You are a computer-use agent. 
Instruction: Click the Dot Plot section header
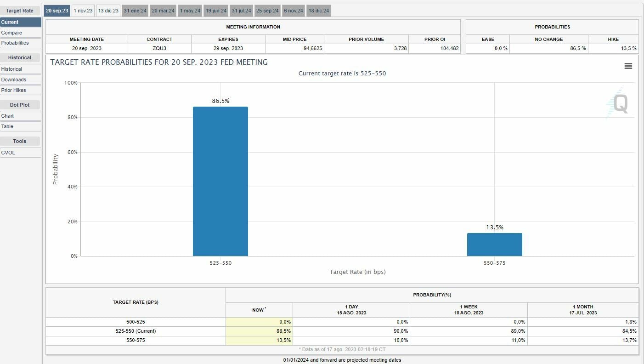pos(20,105)
